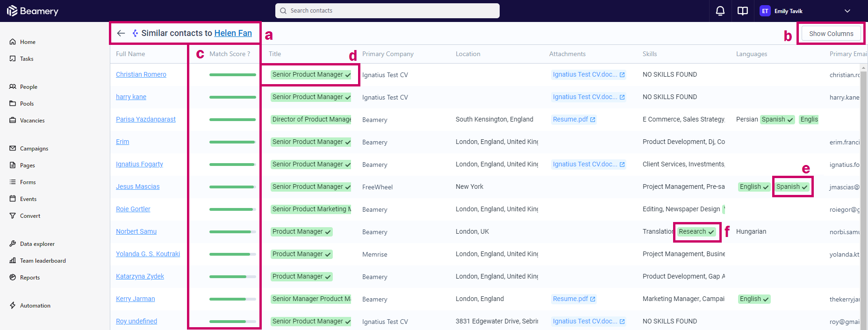Open Helen Fan's profile link
The image size is (868, 330).
pos(233,33)
